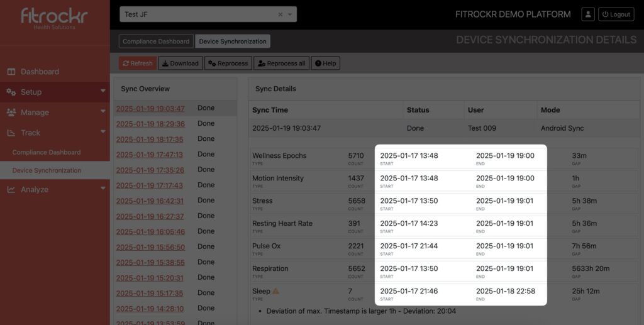This screenshot has width=644, height=325.
Task: Open sync 2025-01-19 18:29:36
Action: 150,124
